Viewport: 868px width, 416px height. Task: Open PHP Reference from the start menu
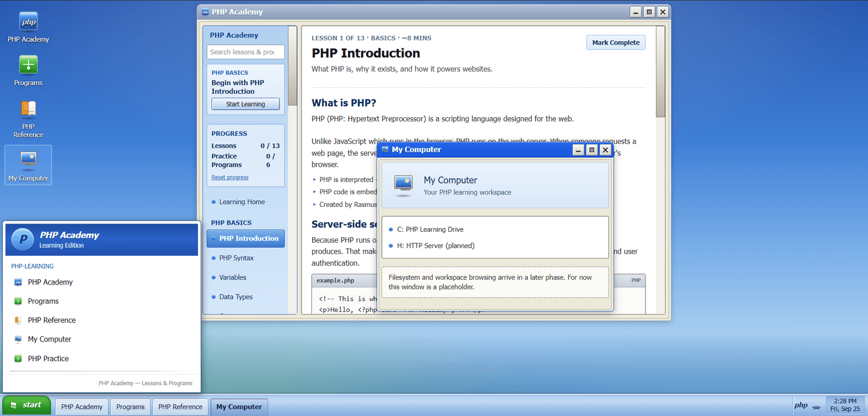click(x=101, y=320)
